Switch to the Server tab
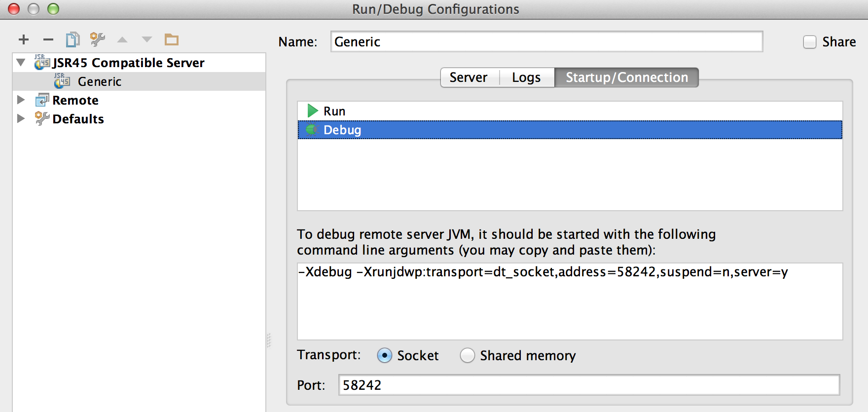The height and width of the screenshot is (412, 868). pyautogui.click(x=469, y=77)
